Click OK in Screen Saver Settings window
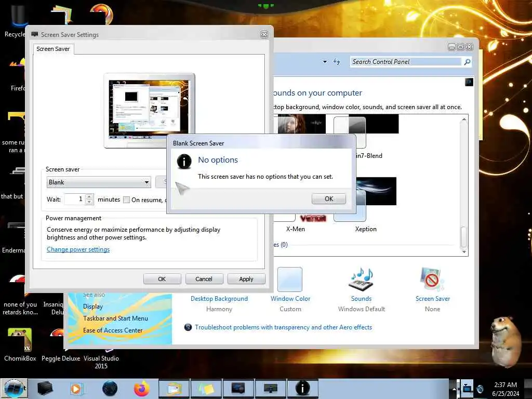 pos(162,279)
